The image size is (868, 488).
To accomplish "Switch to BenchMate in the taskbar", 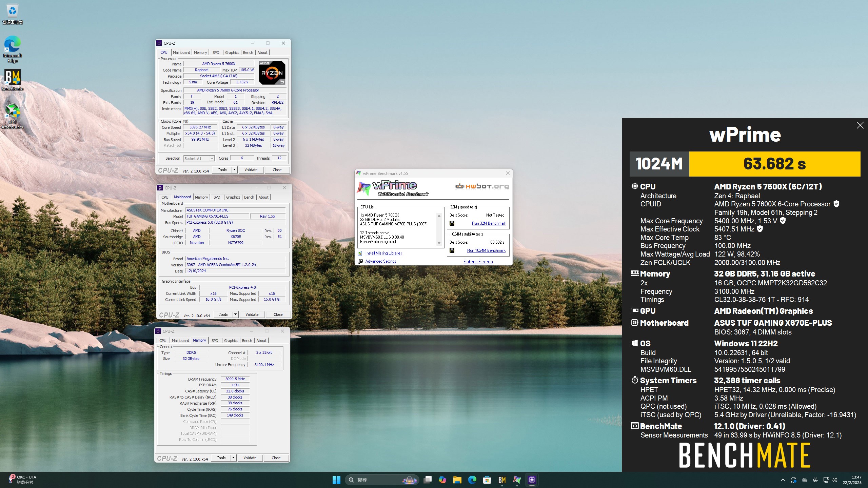I will pyautogui.click(x=502, y=480).
